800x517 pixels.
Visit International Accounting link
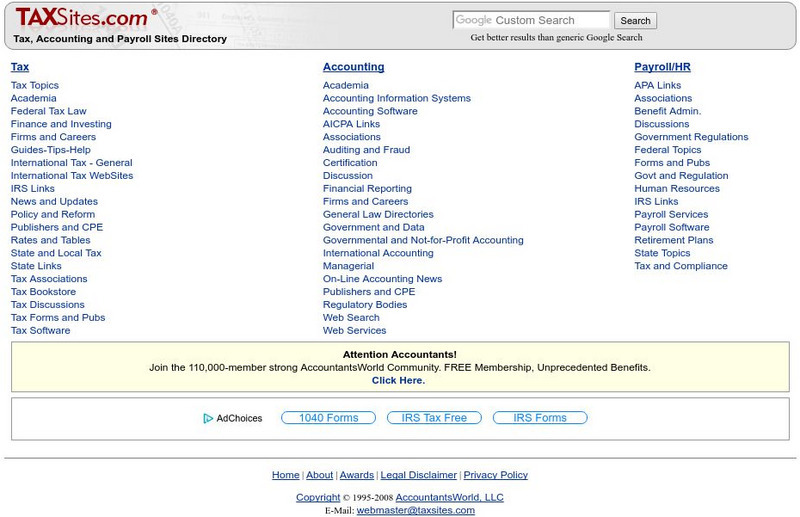click(378, 253)
